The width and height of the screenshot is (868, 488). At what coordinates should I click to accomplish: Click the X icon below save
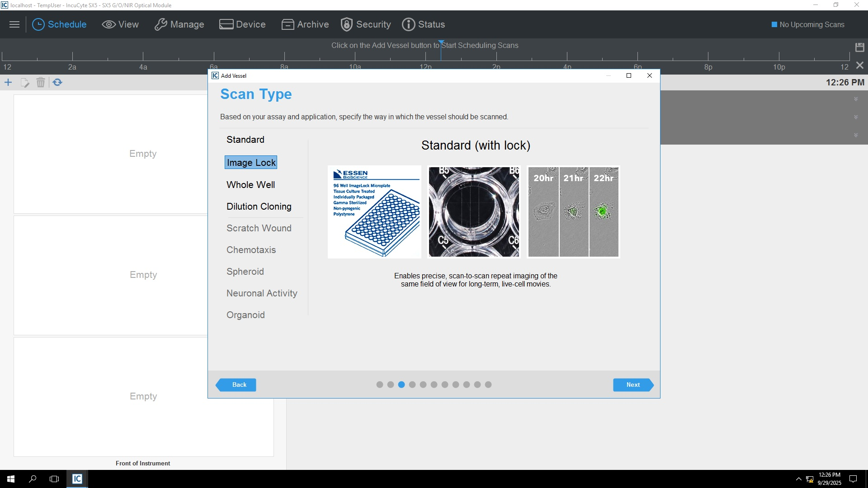click(x=859, y=66)
